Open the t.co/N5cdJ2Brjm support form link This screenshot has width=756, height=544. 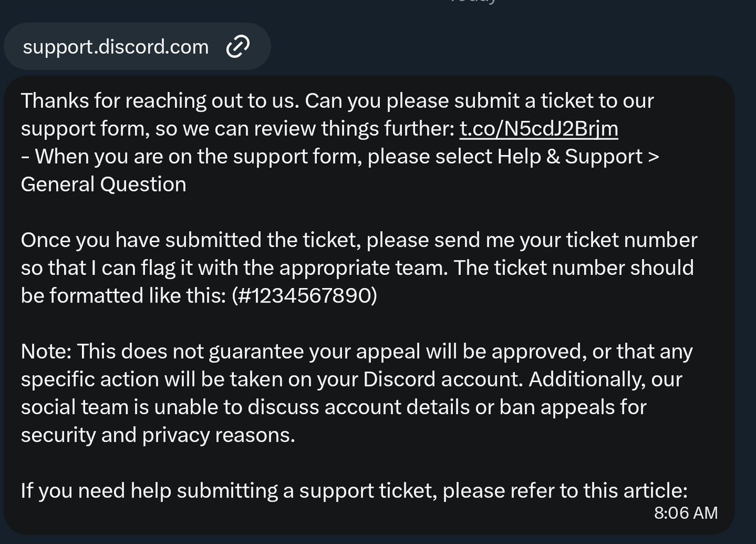coord(539,129)
